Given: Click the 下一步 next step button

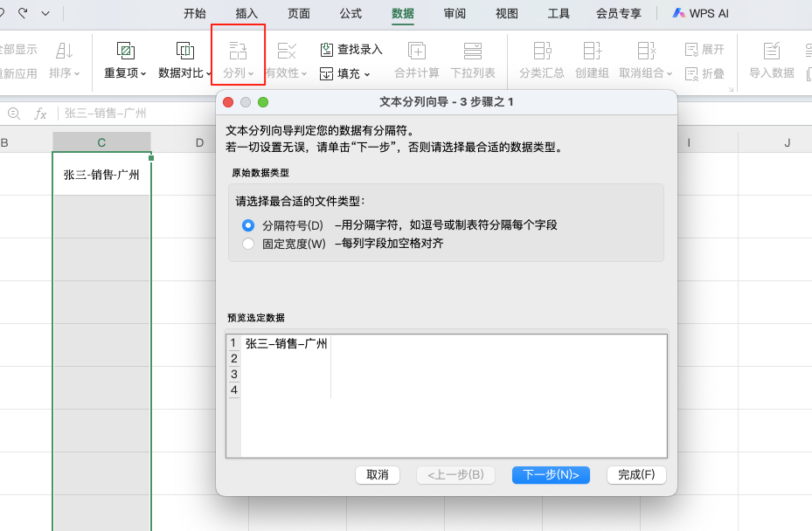Looking at the screenshot, I should [x=551, y=475].
